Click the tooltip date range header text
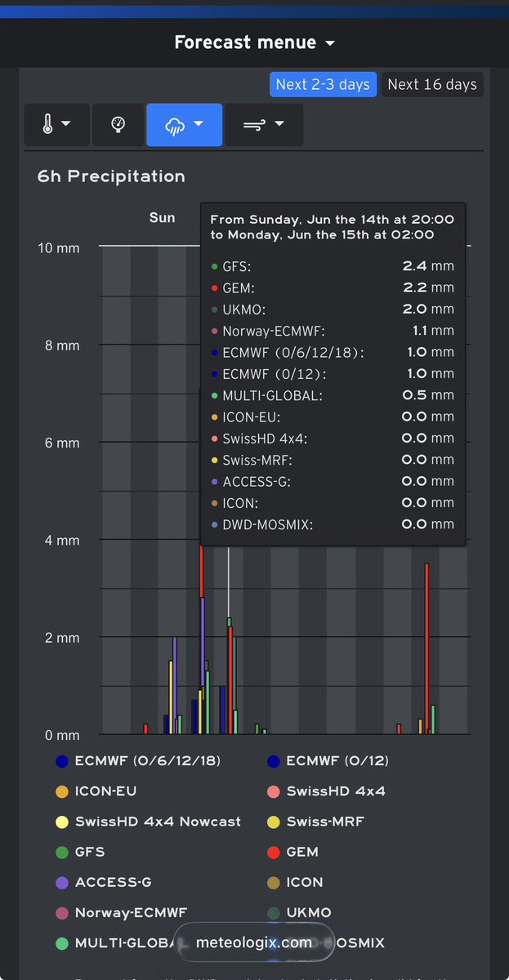The height and width of the screenshot is (980, 509). pos(333,227)
